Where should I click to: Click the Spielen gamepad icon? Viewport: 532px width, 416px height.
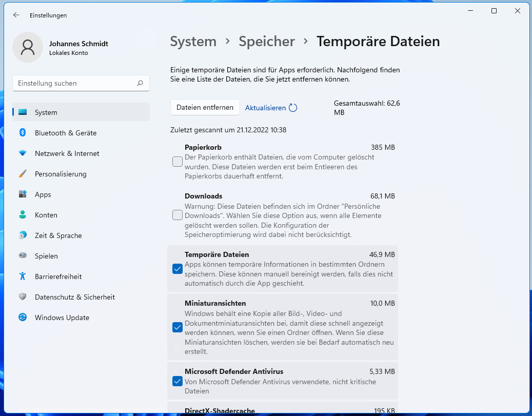coord(23,255)
